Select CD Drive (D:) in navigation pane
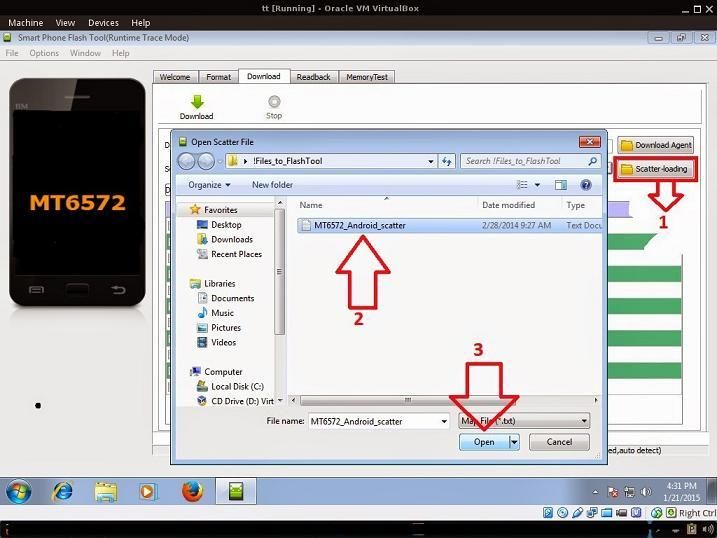Viewport: 717px width, 538px height. tap(242, 401)
